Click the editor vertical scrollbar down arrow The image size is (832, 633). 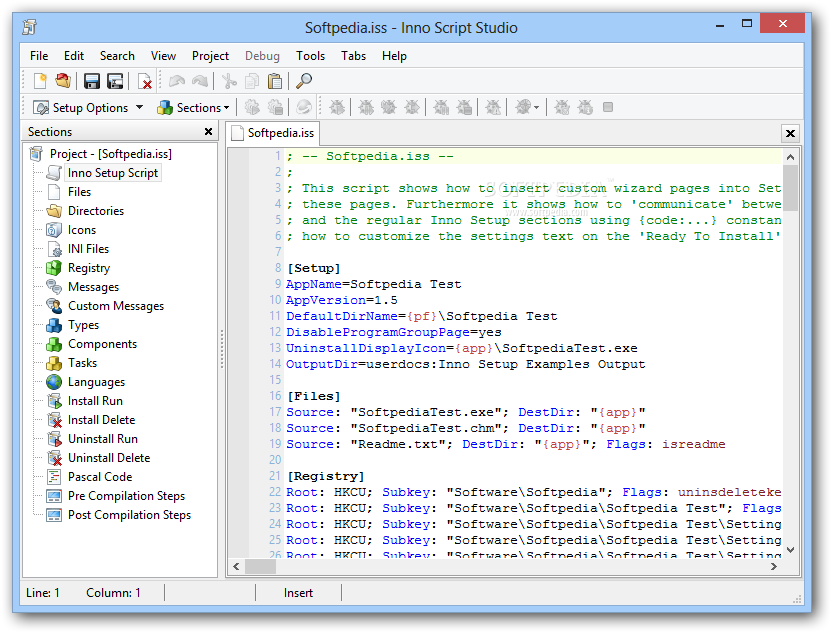click(x=791, y=550)
